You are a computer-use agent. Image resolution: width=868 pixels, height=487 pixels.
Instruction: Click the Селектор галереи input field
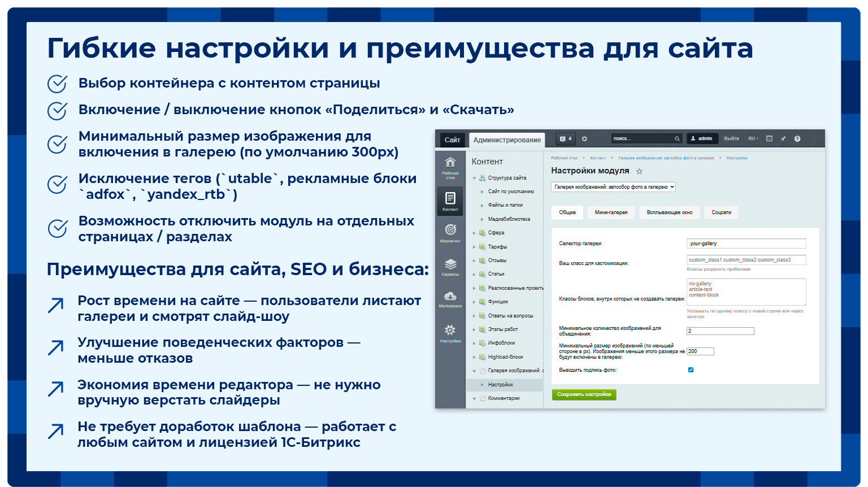point(747,244)
